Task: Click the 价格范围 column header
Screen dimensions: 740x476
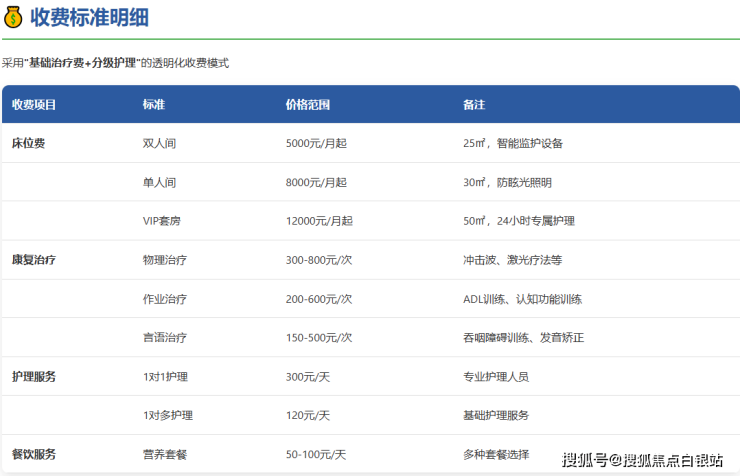Action: (x=308, y=105)
